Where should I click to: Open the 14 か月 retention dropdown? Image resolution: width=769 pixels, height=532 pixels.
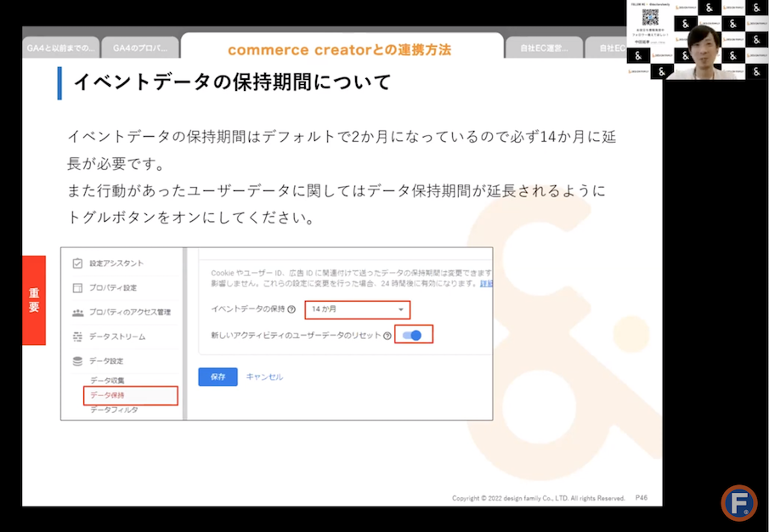click(358, 309)
